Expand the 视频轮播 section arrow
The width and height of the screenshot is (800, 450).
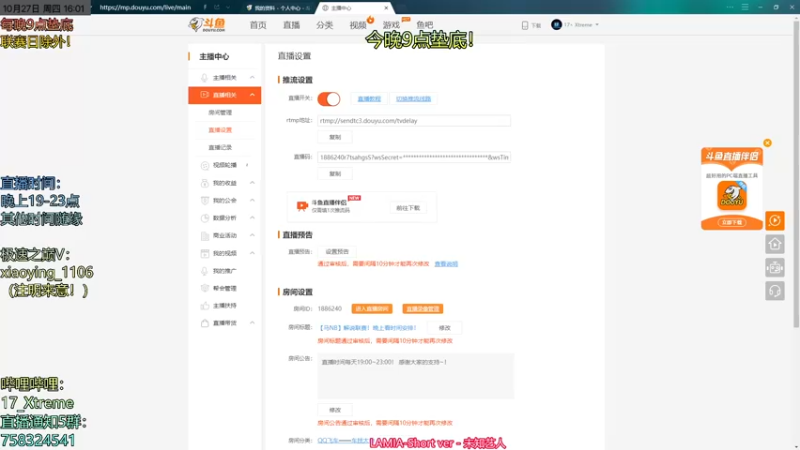coord(247,165)
